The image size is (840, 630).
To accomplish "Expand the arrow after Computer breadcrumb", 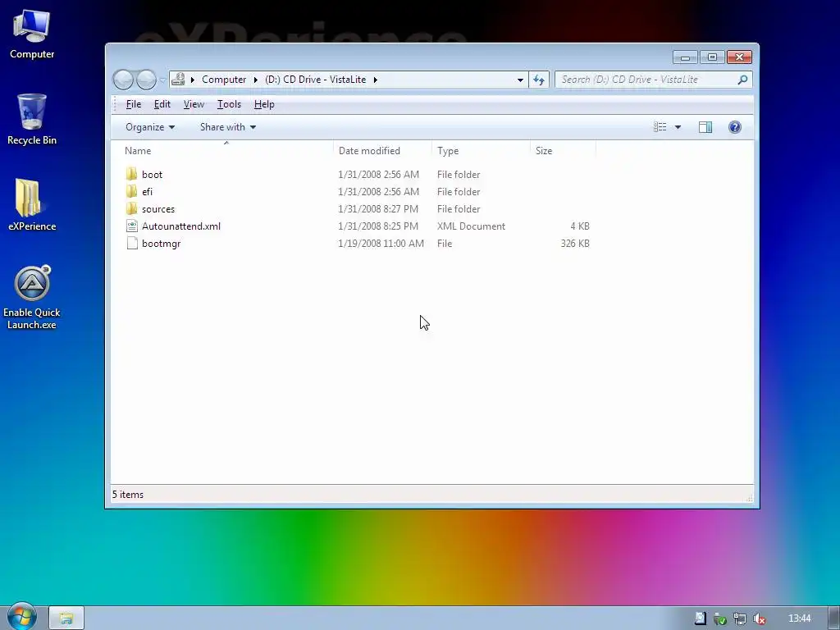I will tap(256, 80).
